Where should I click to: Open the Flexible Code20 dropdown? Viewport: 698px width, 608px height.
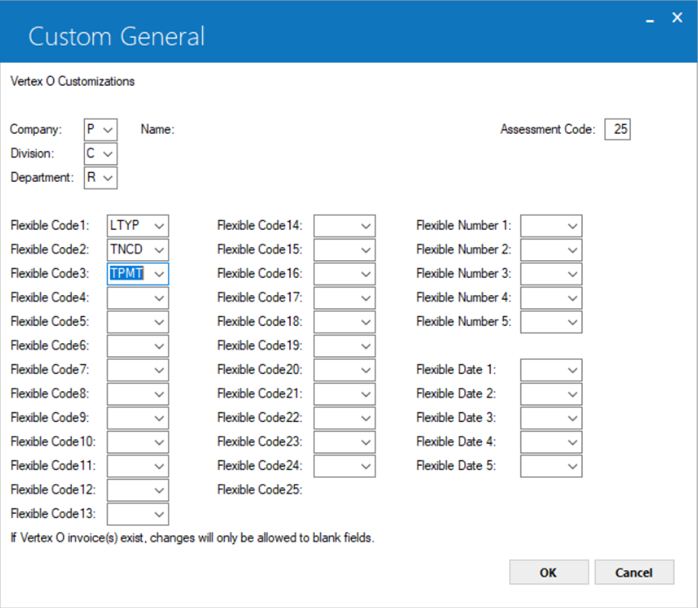pyautogui.click(x=344, y=370)
